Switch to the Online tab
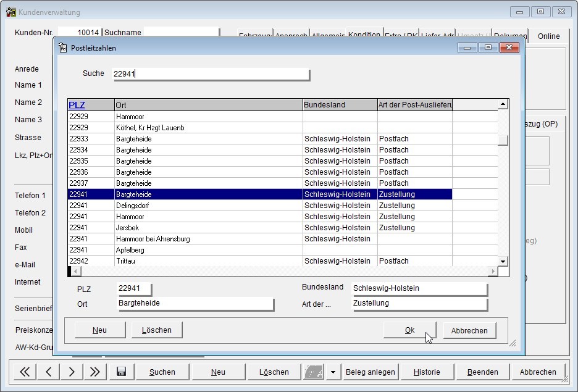Image resolution: width=578 pixels, height=392 pixels. 548,36
